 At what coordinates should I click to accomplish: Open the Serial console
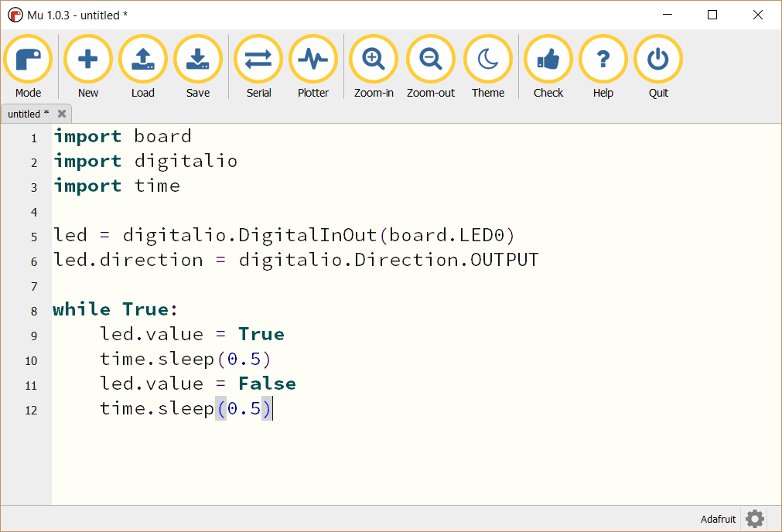[x=258, y=60]
